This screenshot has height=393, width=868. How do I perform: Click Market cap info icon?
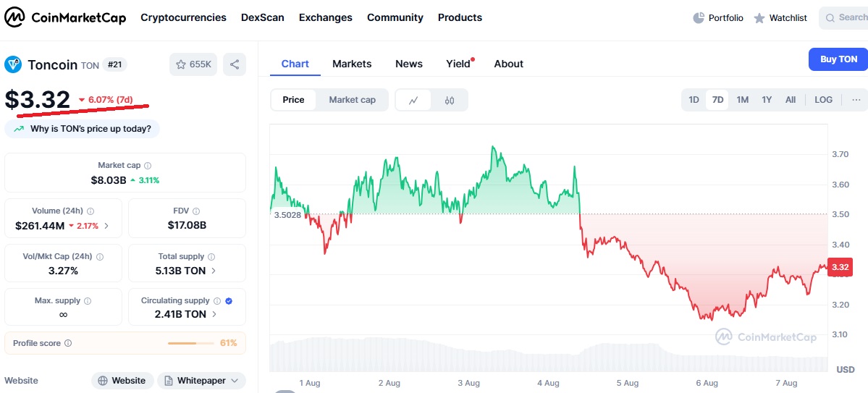point(148,166)
